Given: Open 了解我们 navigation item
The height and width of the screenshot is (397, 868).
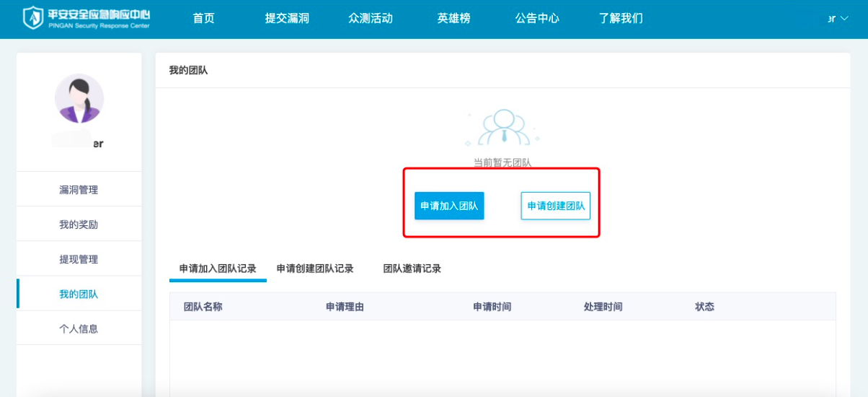Looking at the screenshot, I should pos(621,19).
